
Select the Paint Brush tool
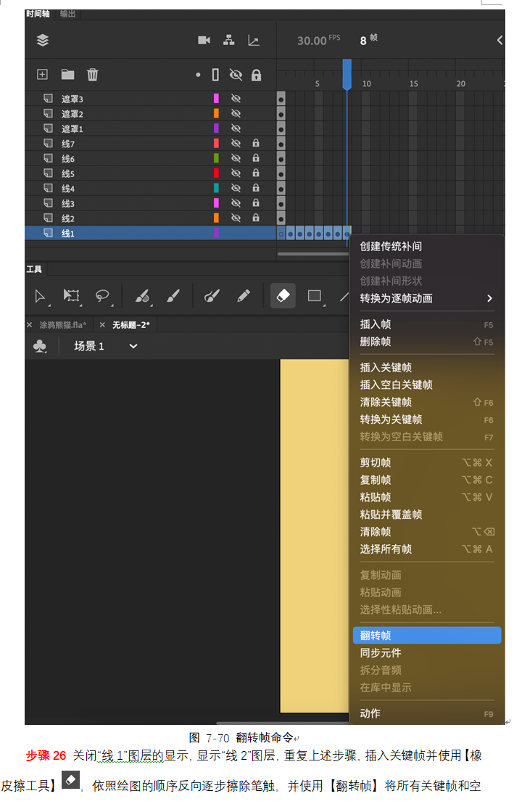tap(212, 295)
